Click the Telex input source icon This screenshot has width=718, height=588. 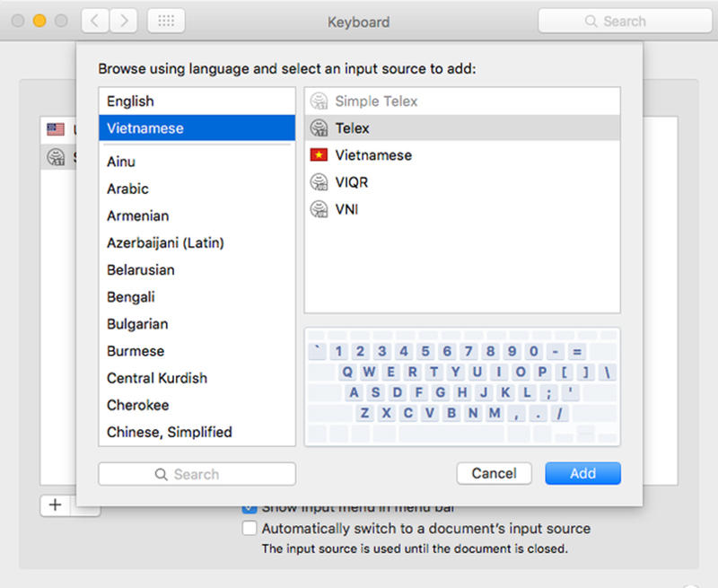318,128
